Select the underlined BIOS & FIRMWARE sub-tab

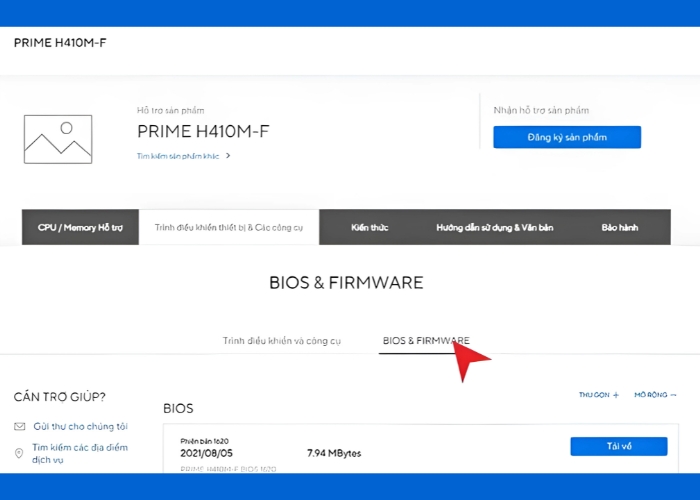[x=426, y=341]
